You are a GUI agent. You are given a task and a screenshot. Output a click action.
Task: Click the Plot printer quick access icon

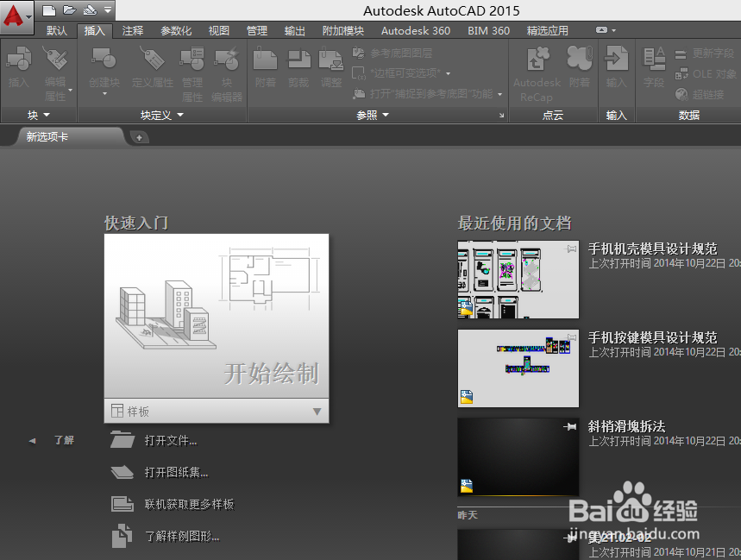click(x=90, y=9)
